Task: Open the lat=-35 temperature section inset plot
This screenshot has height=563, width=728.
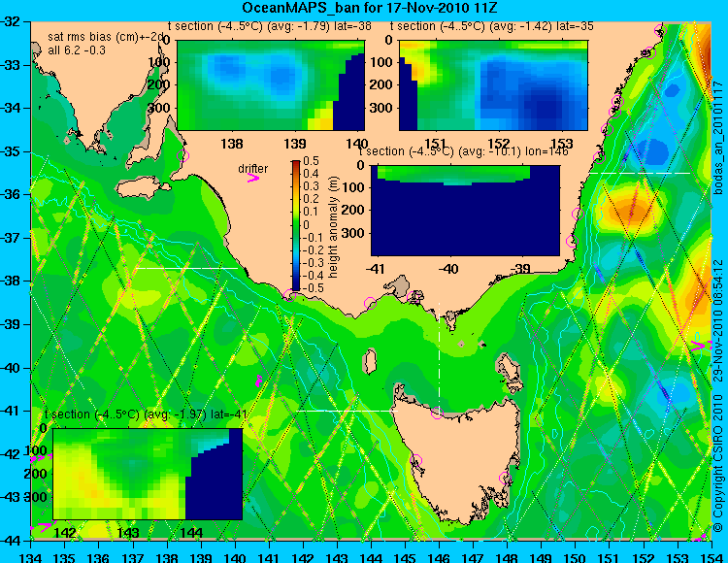Action: 493,85
